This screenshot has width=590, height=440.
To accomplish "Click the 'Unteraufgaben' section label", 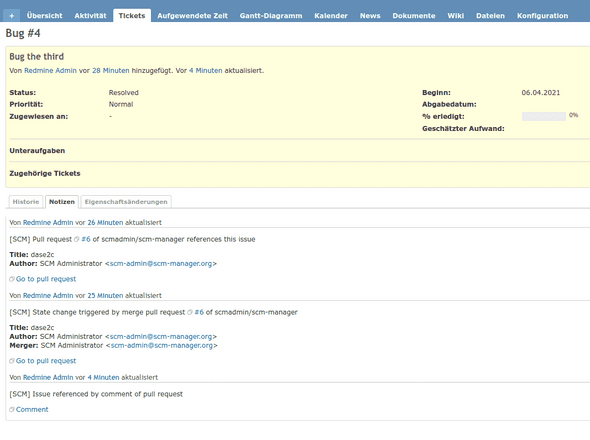I will point(37,151).
